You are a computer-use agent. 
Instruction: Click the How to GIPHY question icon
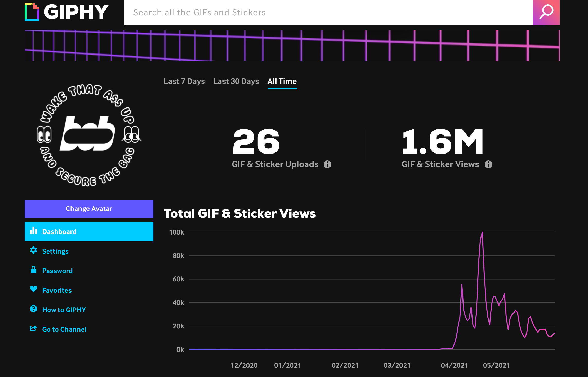[33, 309]
